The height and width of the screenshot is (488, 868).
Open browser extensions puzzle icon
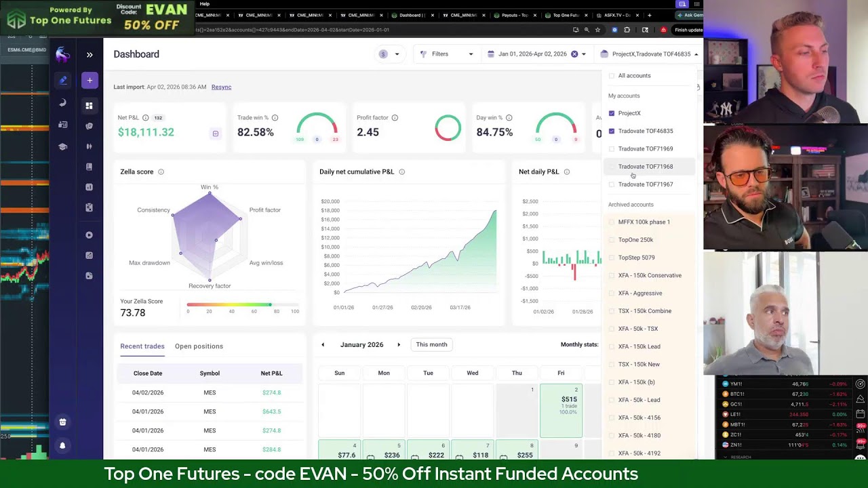(x=627, y=30)
